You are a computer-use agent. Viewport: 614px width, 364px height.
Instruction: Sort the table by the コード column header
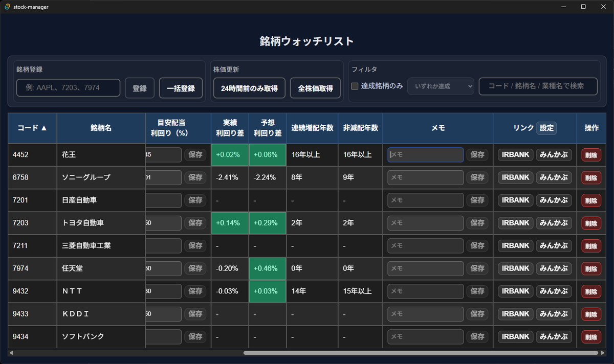tap(32, 128)
